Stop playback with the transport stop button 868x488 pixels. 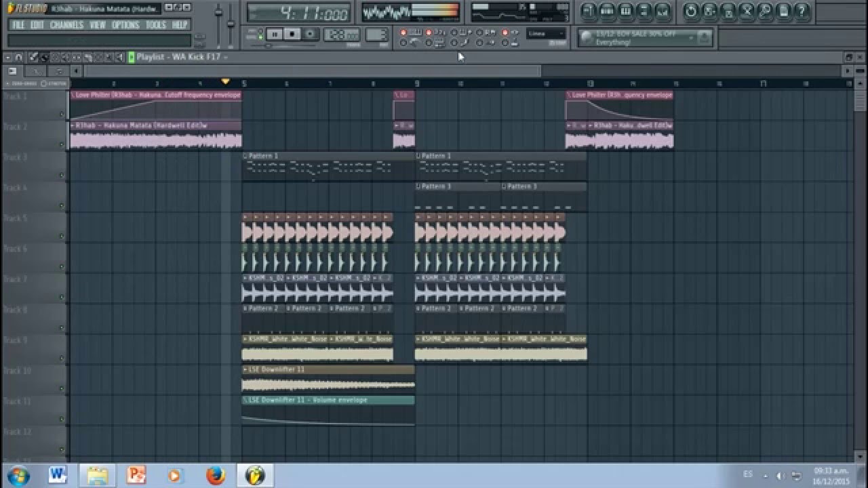point(292,34)
